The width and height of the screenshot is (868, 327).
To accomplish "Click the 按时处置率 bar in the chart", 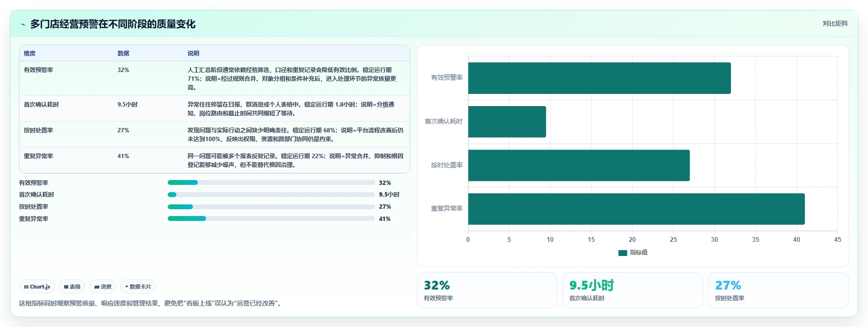I will (x=579, y=165).
